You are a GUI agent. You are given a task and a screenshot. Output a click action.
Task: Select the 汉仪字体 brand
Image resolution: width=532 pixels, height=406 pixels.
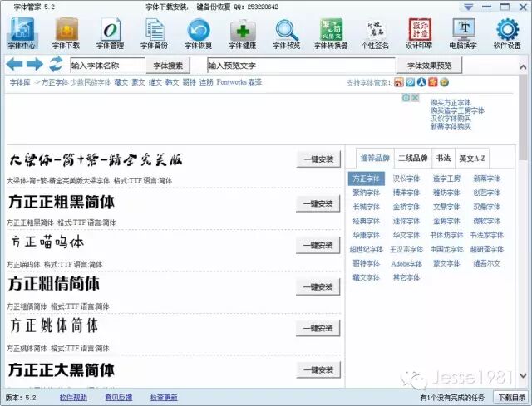(x=406, y=179)
